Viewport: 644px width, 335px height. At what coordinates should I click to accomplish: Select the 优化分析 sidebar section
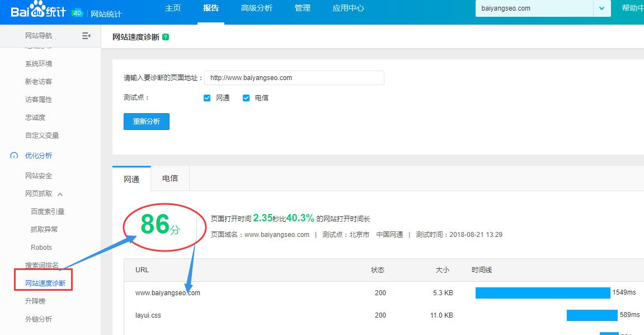pyautogui.click(x=39, y=155)
